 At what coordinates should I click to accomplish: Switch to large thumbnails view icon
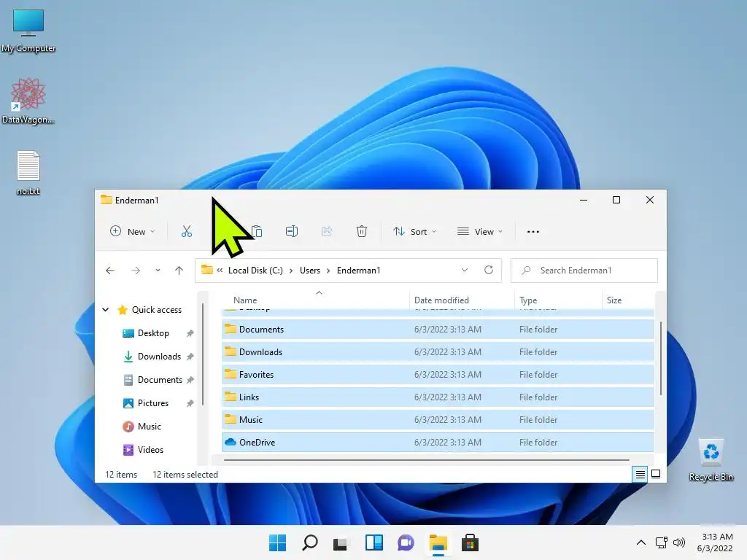(x=656, y=474)
